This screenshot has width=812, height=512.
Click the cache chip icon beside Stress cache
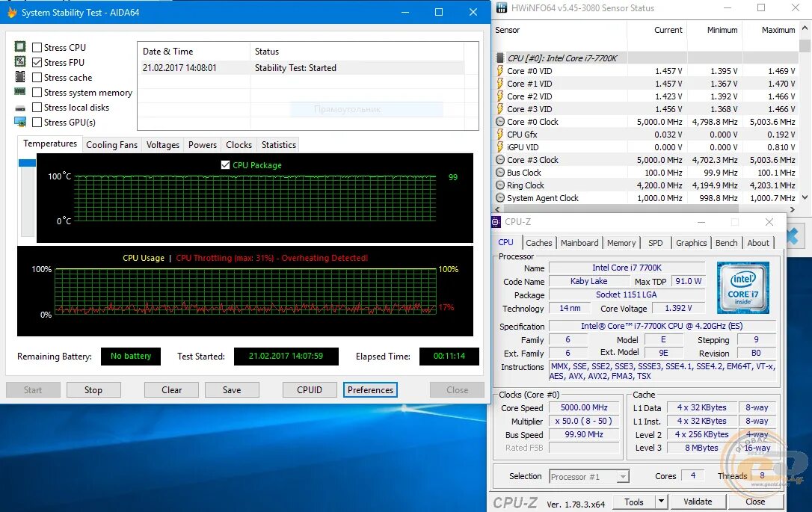point(20,77)
